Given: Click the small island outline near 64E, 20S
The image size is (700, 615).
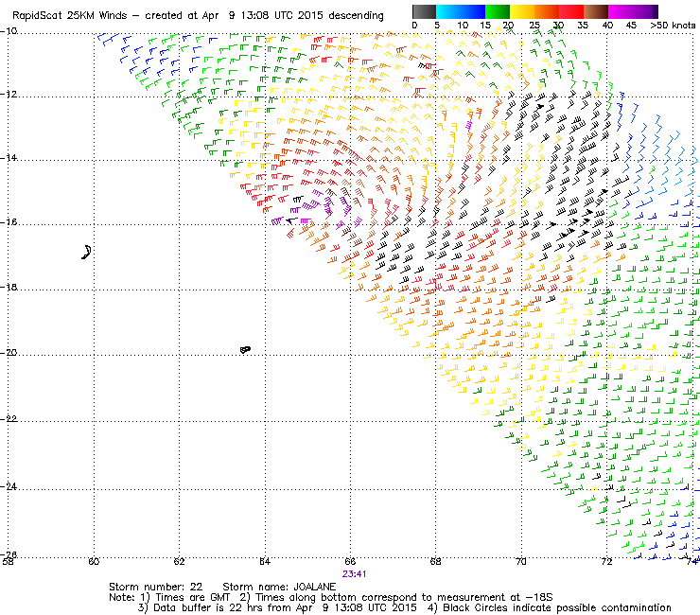Looking at the screenshot, I should tap(245, 349).
